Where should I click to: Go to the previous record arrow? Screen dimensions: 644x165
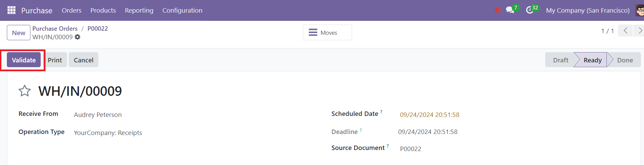pyautogui.click(x=625, y=31)
